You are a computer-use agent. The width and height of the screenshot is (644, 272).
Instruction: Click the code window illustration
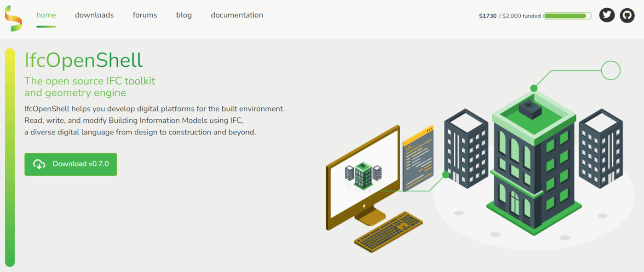pyautogui.click(x=418, y=159)
